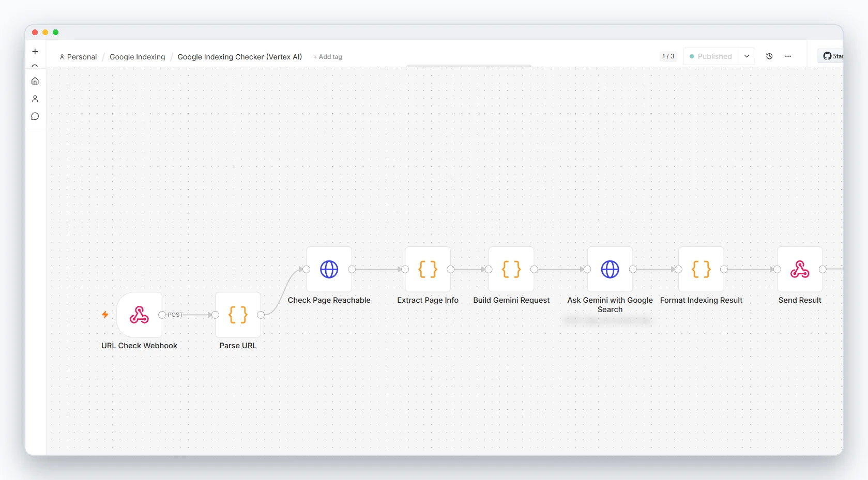Screen dimensions: 868x480
Task: Select the Check Page Reachable globe node
Action: (x=329, y=269)
